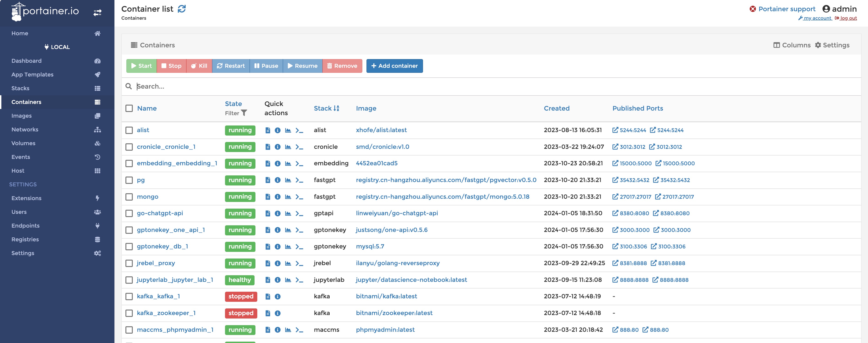The height and width of the screenshot is (343, 868).
Task: Open console icon for gptonekey_one_api_1
Action: coord(299,230)
